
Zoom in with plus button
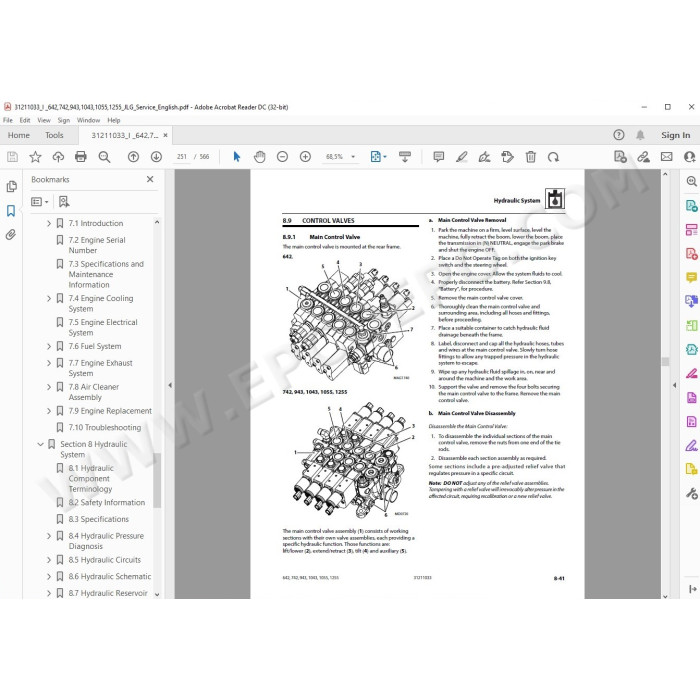tap(305, 157)
